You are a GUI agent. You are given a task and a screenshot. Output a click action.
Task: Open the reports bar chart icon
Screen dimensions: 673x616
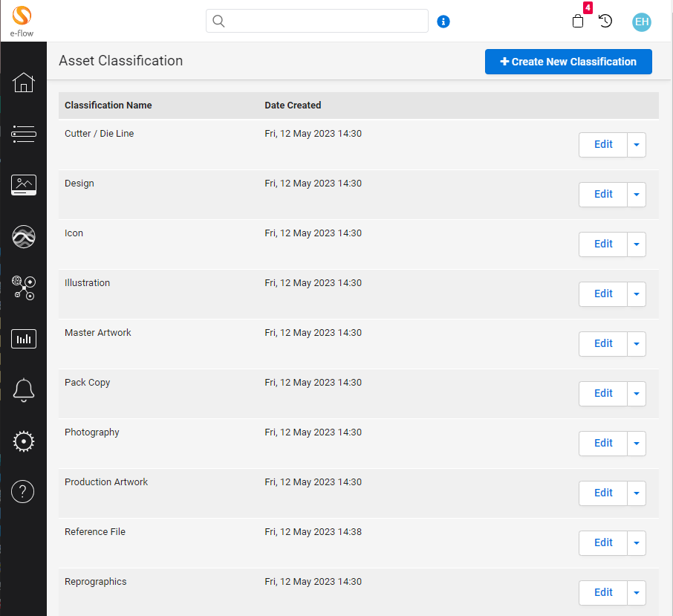tap(24, 339)
